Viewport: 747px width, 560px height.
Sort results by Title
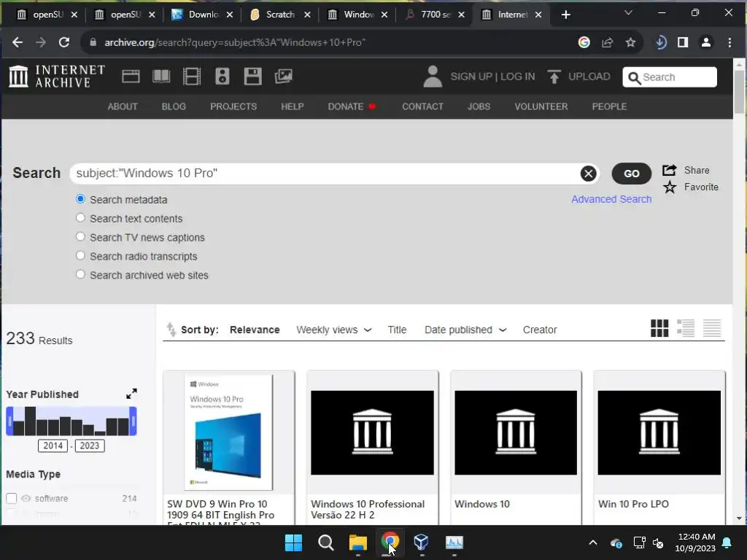(x=397, y=330)
